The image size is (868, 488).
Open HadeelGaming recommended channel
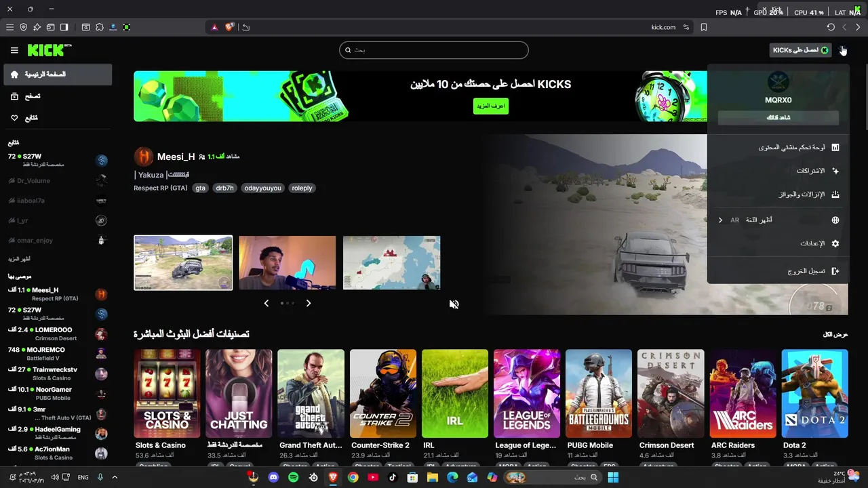58,434
